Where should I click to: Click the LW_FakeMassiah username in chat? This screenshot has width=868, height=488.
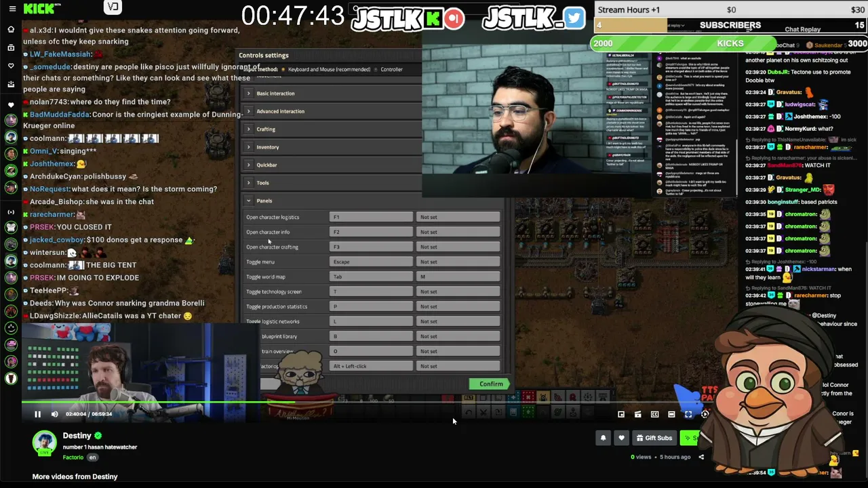(x=60, y=54)
